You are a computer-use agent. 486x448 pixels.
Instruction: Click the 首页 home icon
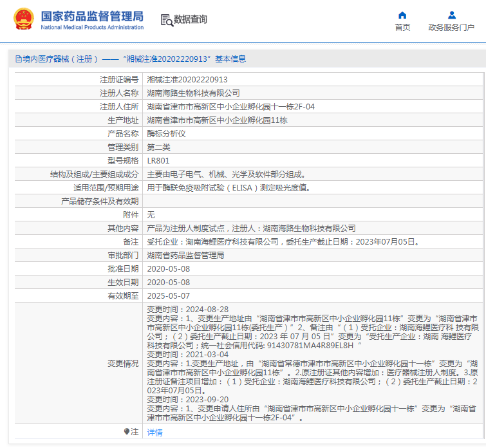pyautogui.click(x=402, y=15)
